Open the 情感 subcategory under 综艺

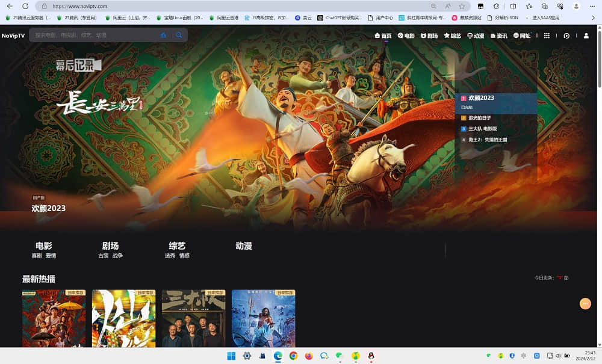click(184, 256)
